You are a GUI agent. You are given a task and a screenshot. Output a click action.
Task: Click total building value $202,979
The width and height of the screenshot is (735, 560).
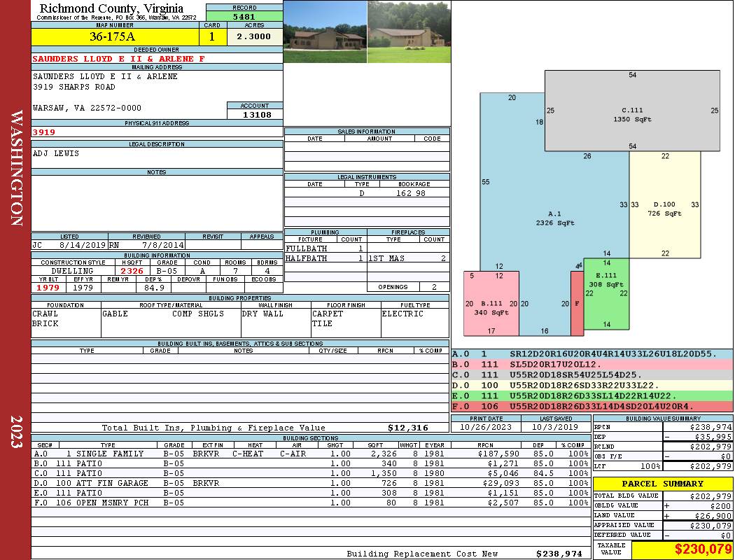pyautogui.click(x=710, y=496)
